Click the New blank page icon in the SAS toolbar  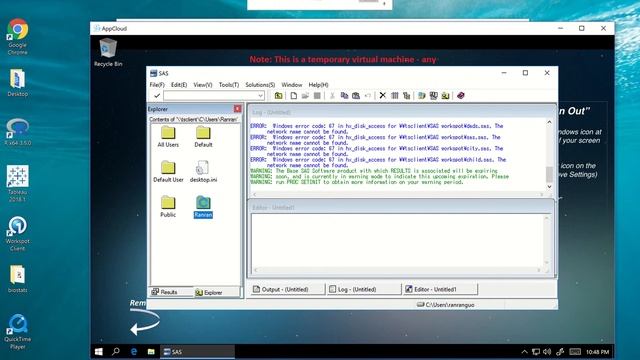pos(293,96)
